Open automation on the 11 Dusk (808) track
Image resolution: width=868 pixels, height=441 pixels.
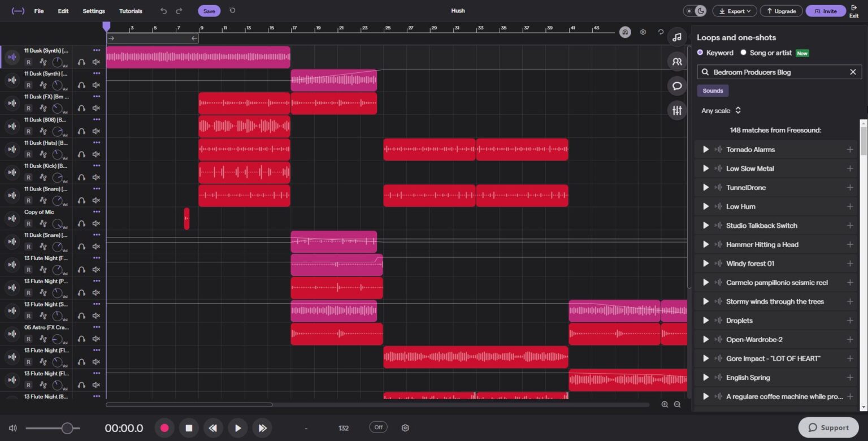pyautogui.click(x=44, y=131)
